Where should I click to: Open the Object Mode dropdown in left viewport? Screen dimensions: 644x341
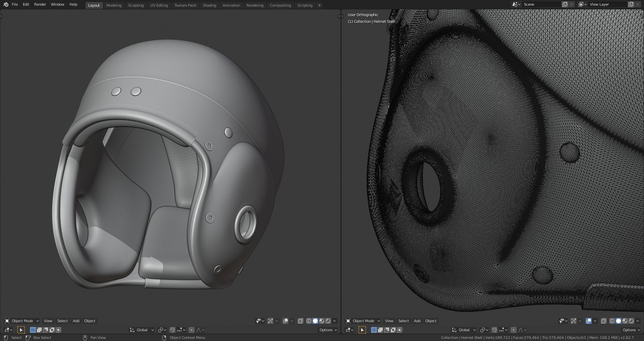pyautogui.click(x=21, y=321)
